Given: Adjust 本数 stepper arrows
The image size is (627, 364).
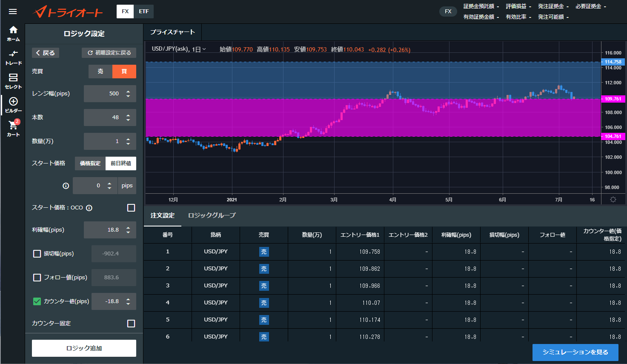Looking at the screenshot, I should [x=128, y=118].
